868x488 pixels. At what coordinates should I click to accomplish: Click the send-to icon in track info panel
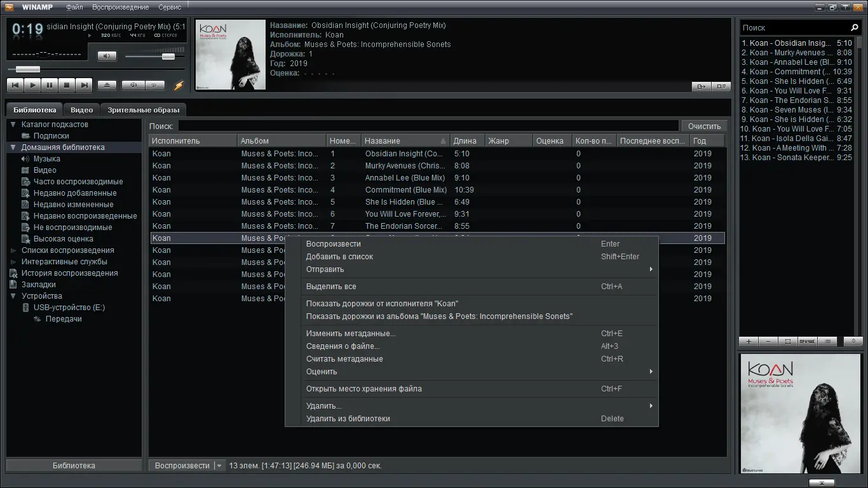click(x=701, y=86)
